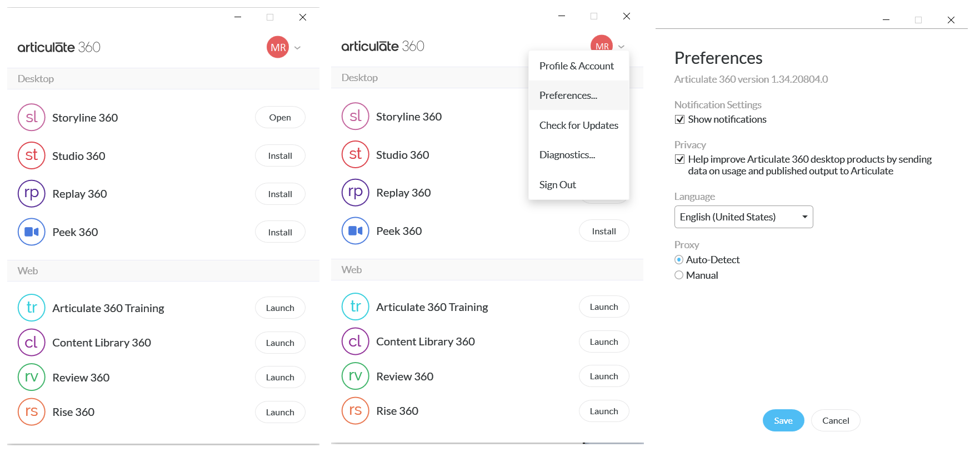Image resolution: width=980 pixels, height=452 pixels.
Task: Click the Storyline 360 icon in the left window
Action: pyautogui.click(x=32, y=117)
